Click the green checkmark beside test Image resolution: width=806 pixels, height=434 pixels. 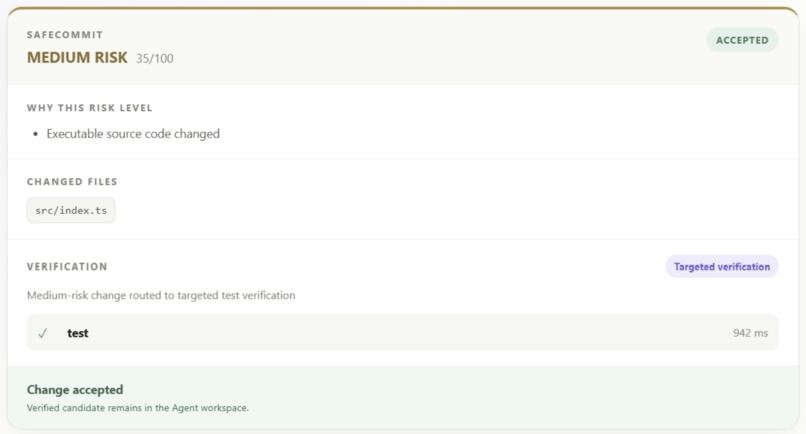click(x=43, y=333)
